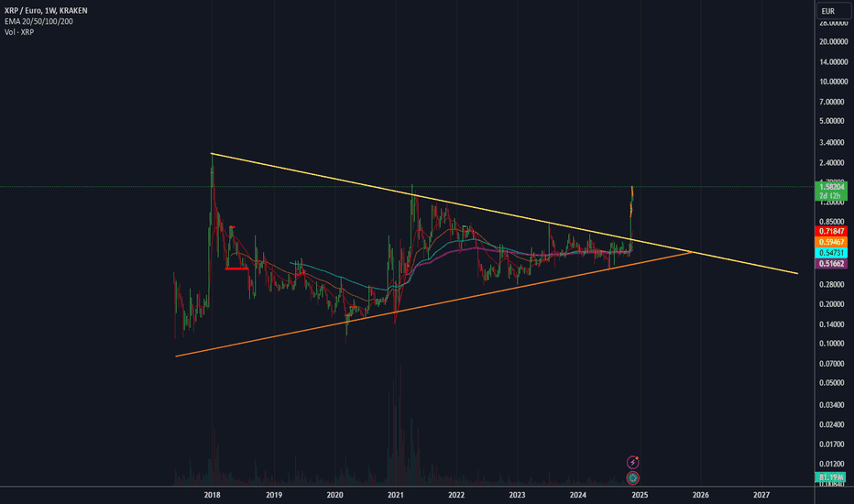Click the 0.20000 price scale value

pos(833,304)
